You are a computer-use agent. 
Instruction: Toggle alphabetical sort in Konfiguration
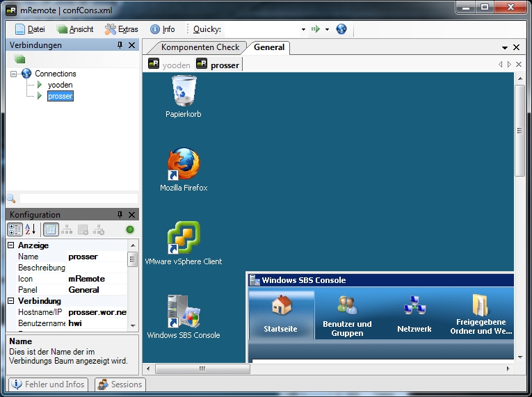tap(30, 229)
